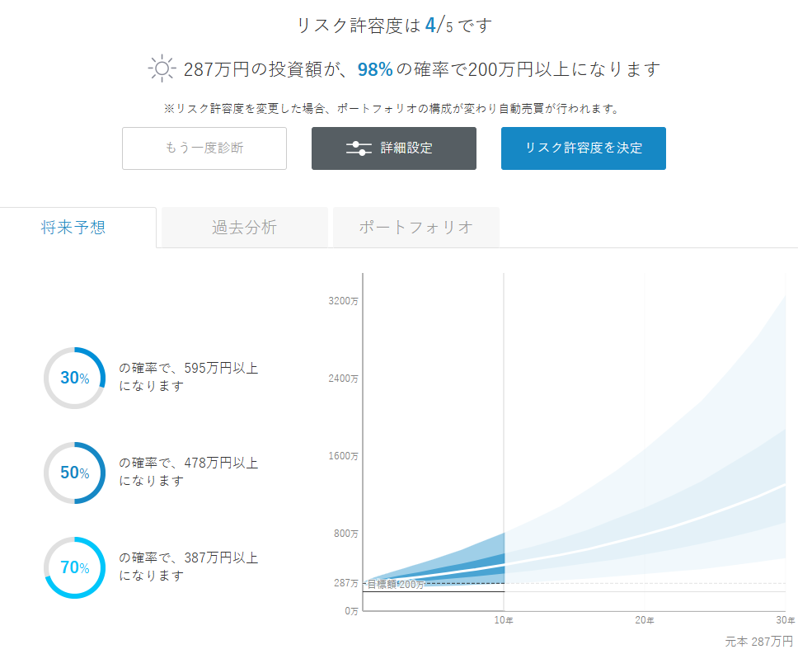
Task: Click the 元本 287万円 caption
Action: tap(758, 642)
